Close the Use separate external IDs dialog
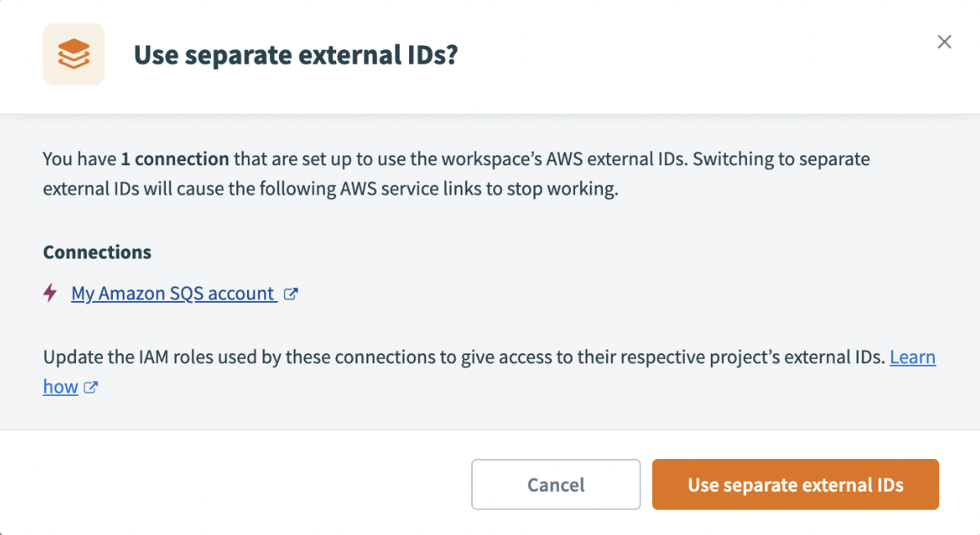 tap(944, 42)
